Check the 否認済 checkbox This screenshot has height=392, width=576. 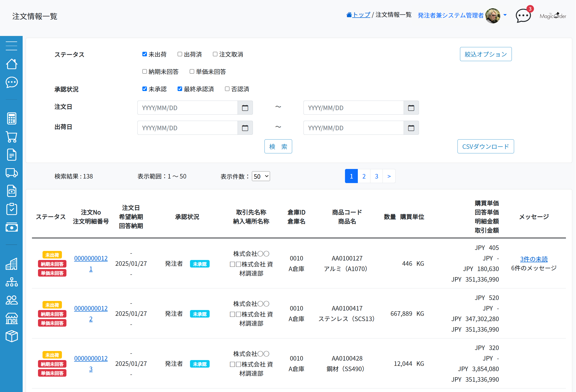(x=227, y=89)
